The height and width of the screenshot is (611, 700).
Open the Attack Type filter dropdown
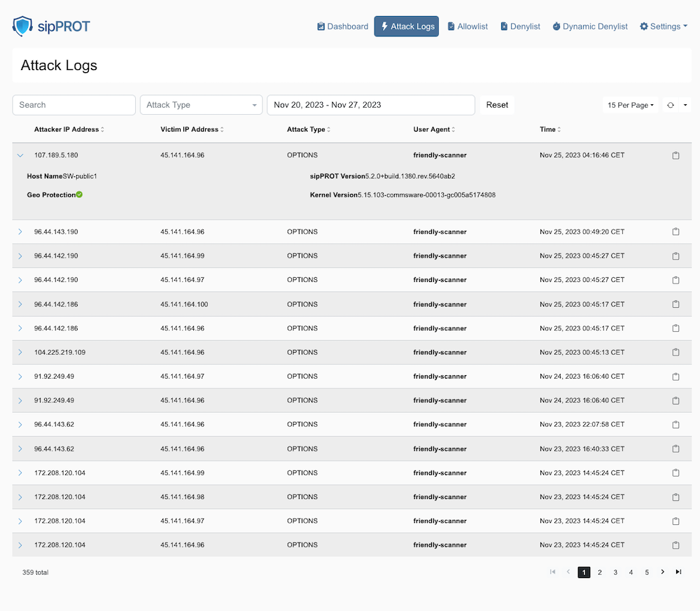201,105
